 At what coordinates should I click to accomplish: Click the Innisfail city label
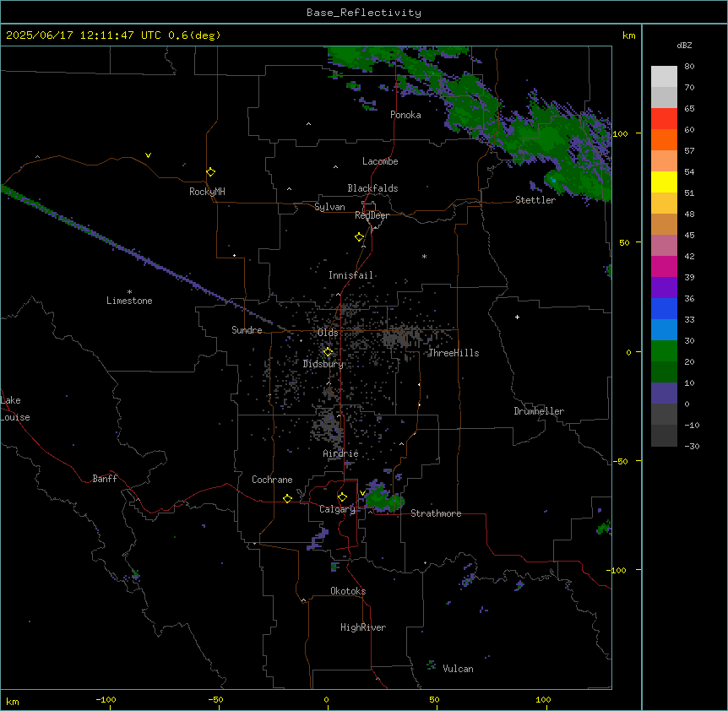point(350,275)
